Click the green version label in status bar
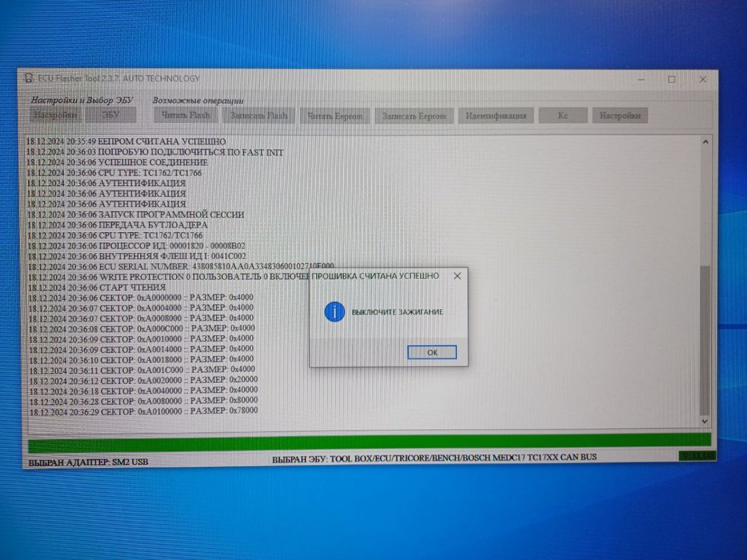Screen dimensions: 747x560 coord(697,456)
